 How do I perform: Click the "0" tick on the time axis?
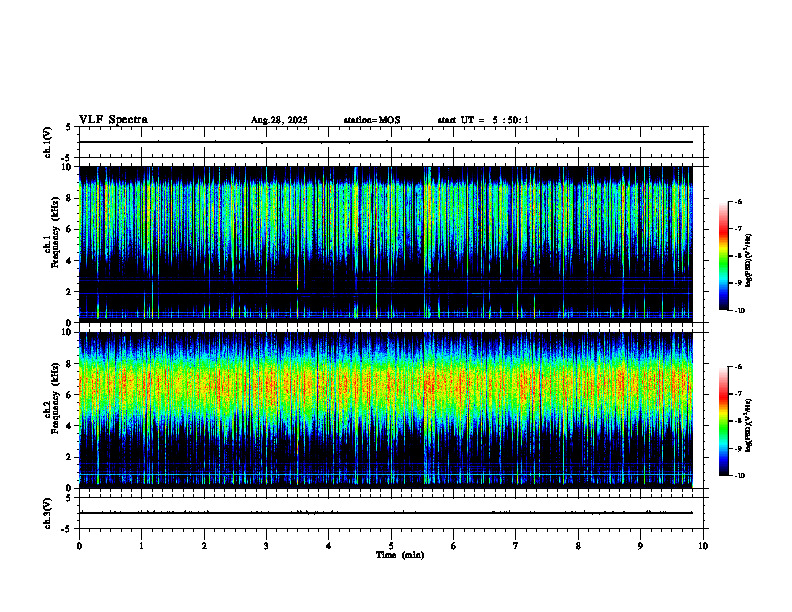pyautogui.click(x=79, y=546)
